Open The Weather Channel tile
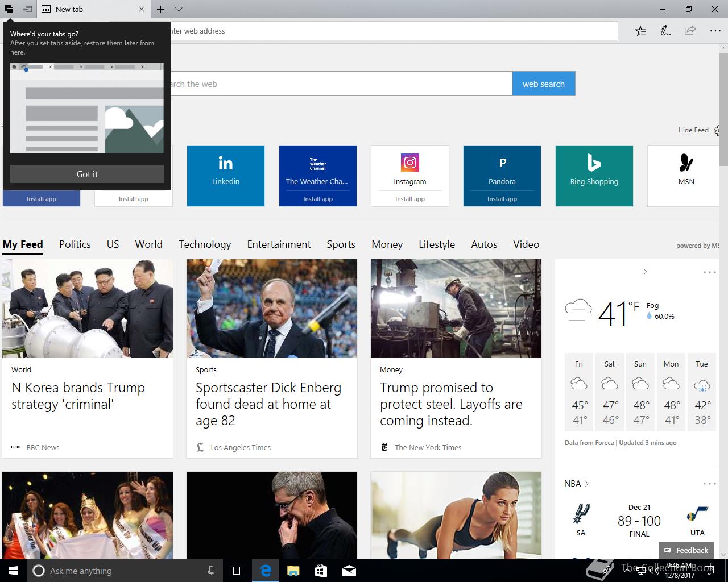This screenshot has width=728, height=582. [318, 169]
